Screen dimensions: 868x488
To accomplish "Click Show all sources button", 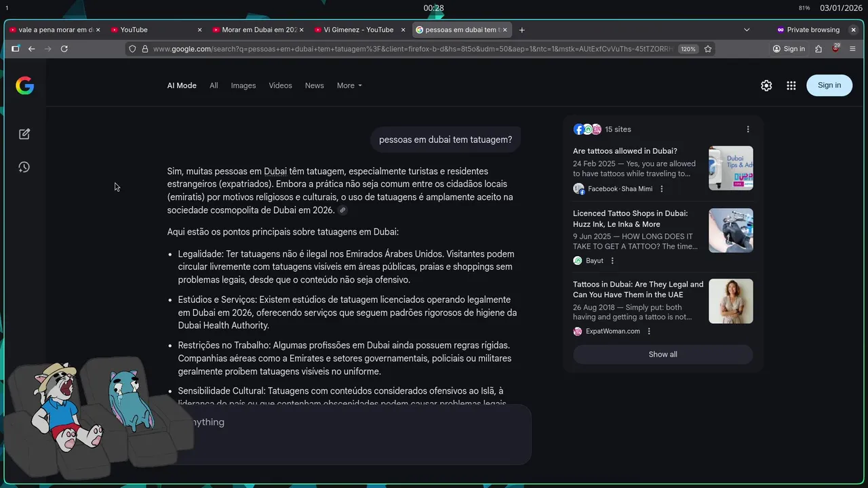I will 663,354.
